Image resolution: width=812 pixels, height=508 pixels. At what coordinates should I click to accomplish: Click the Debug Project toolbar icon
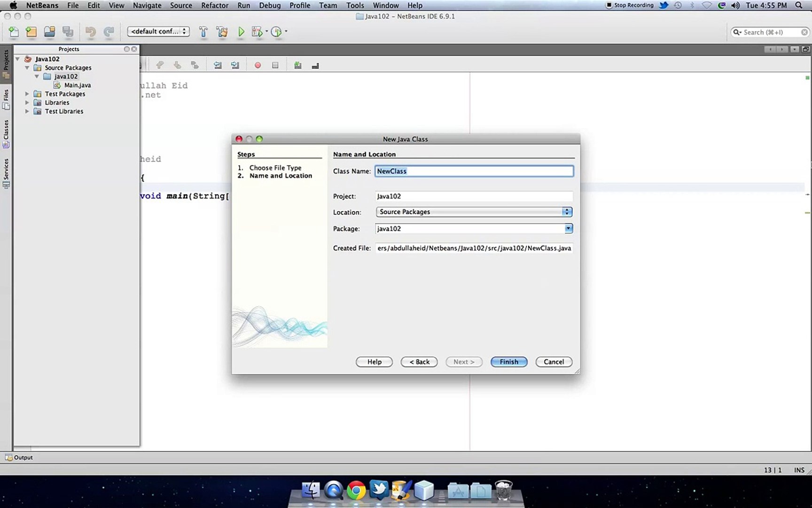(x=257, y=32)
